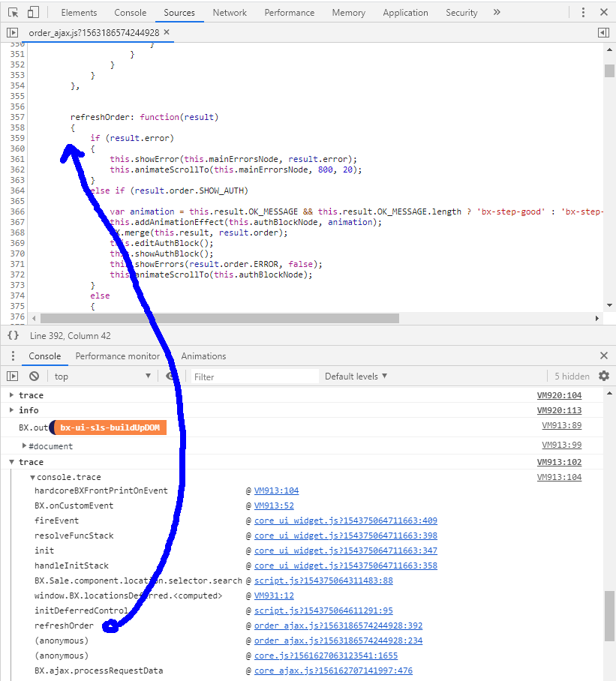Screen dimensions: 616x681
Task: Activate the inspect element picker
Action: coord(14,13)
